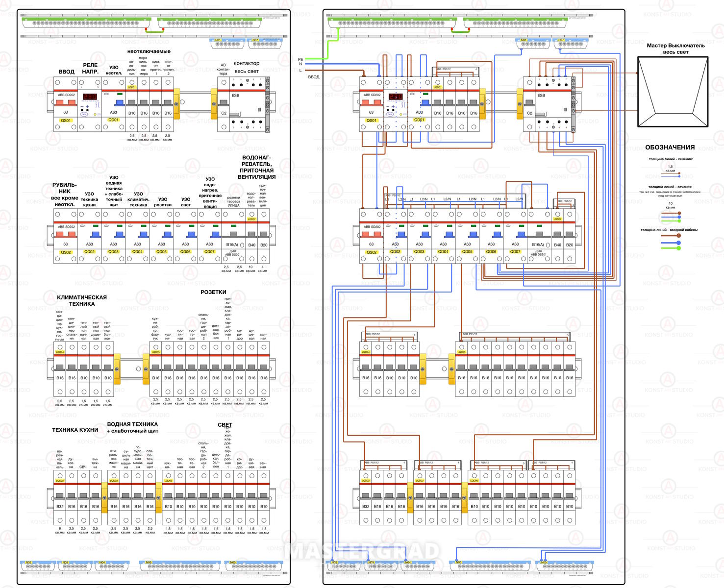Click the N02 terminal block at bottom-left layout
Screen dimensions: 724x588
point(38,565)
